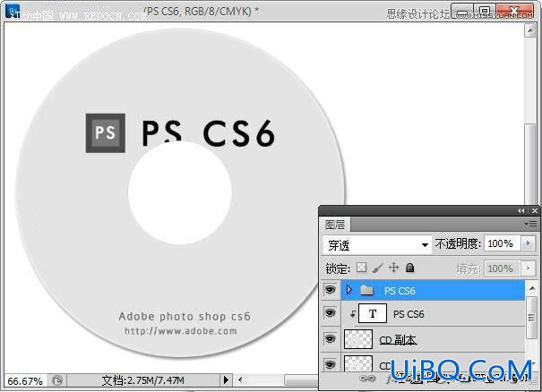The height and width of the screenshot is (392, 542).
Task: Select the T text layer thumbnail
Action: [373, 313]
